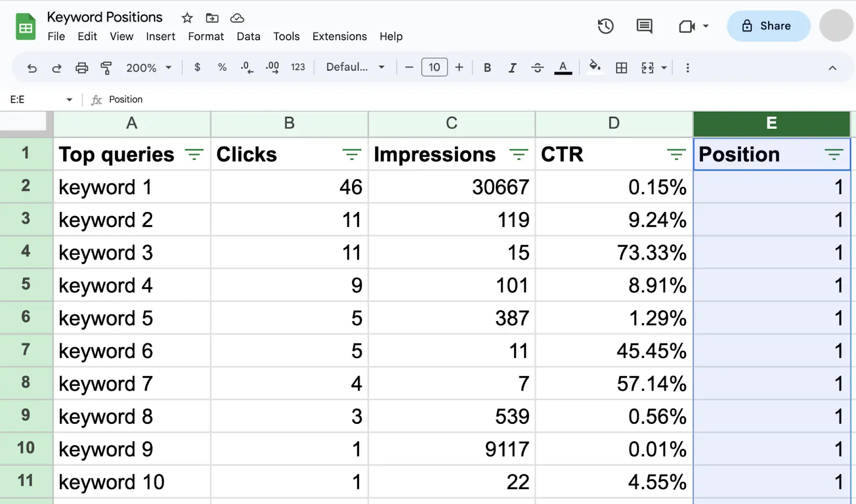This screenshot has height=504, width=856.
Task: Toggle bold formatting
Action: coord(487,68)
